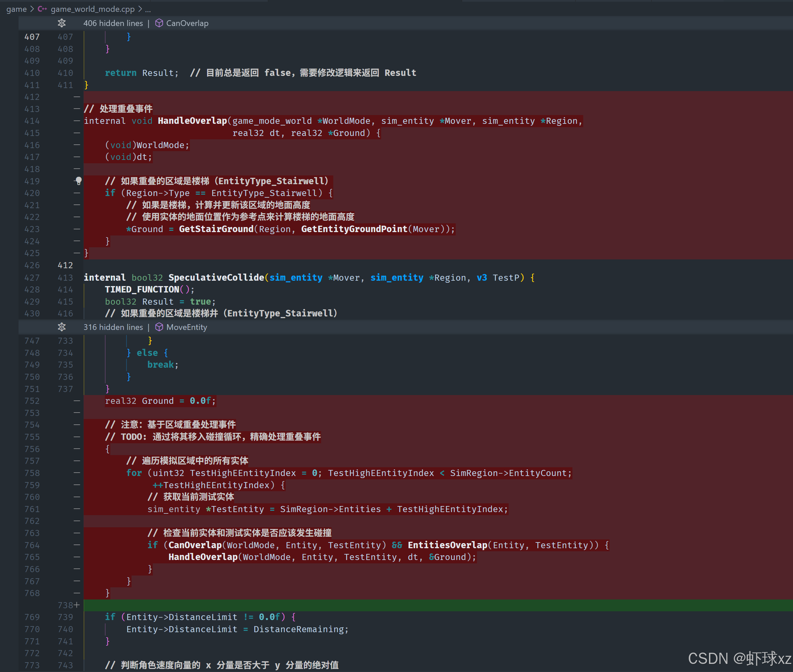Reveal the 406 hidden lines
This screenshot has height=672, width=793.
coord(113,23)
